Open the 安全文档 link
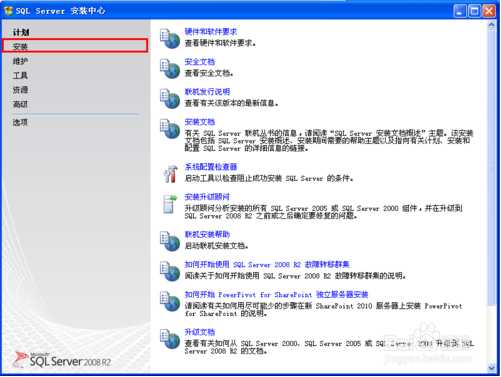This screenshot has width=501, height=377. tap(200, 62)
